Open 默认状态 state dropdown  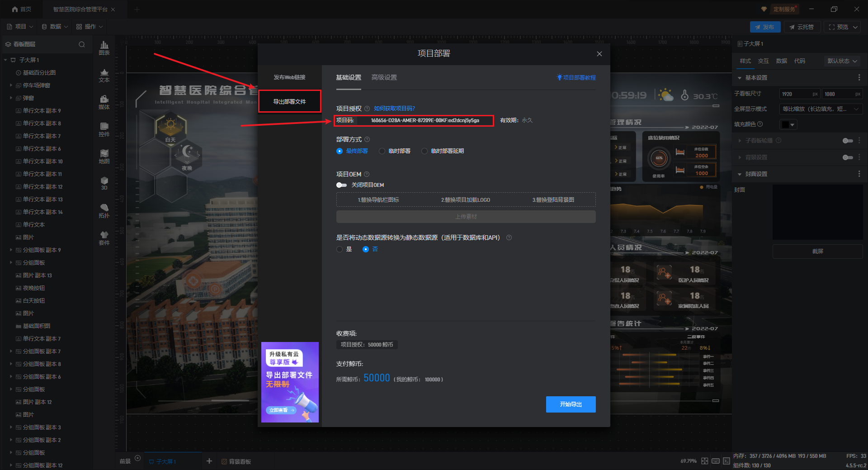pyautogui.click(x=843, y=61)
